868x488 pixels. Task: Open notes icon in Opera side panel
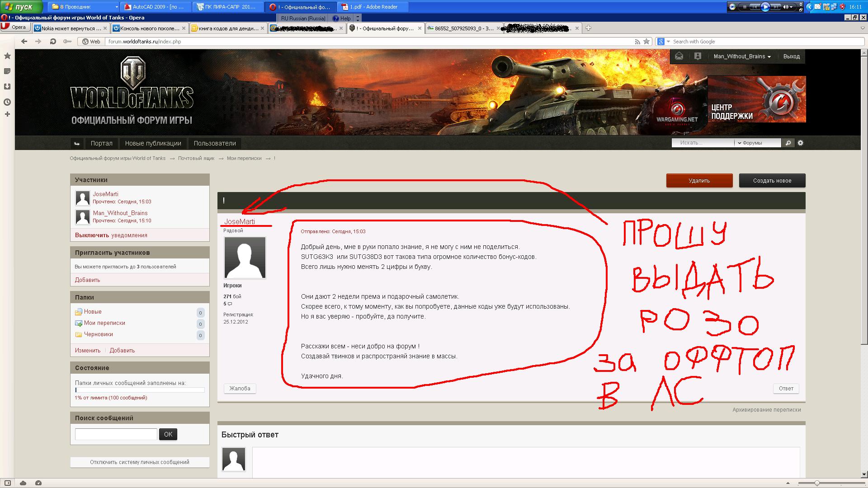point(7,71)
